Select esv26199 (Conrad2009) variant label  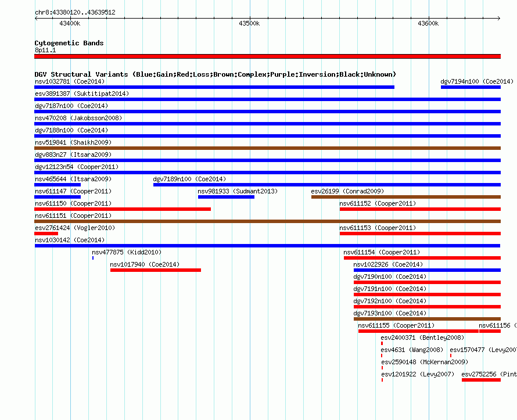click(x=347, y=191)
